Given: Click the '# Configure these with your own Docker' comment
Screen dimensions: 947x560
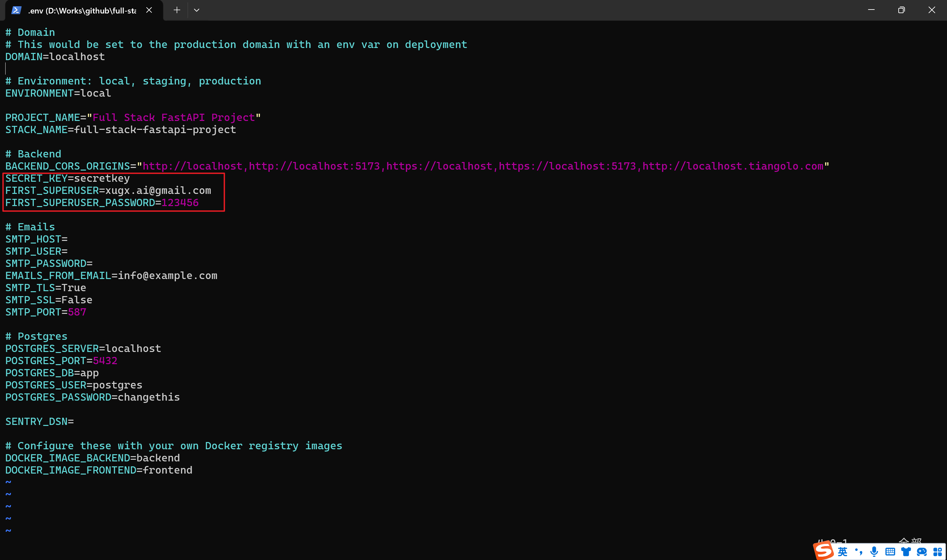Looking at the screenshot, I should (x=174, y=446).
